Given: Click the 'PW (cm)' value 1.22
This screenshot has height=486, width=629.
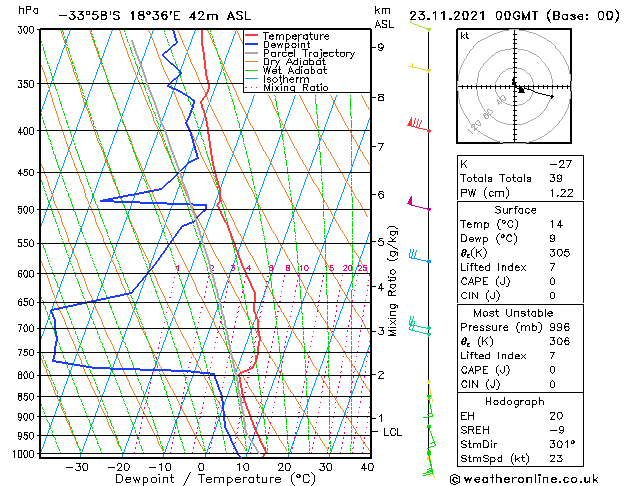Looking at the screenshot, I should tap(561, 193).
